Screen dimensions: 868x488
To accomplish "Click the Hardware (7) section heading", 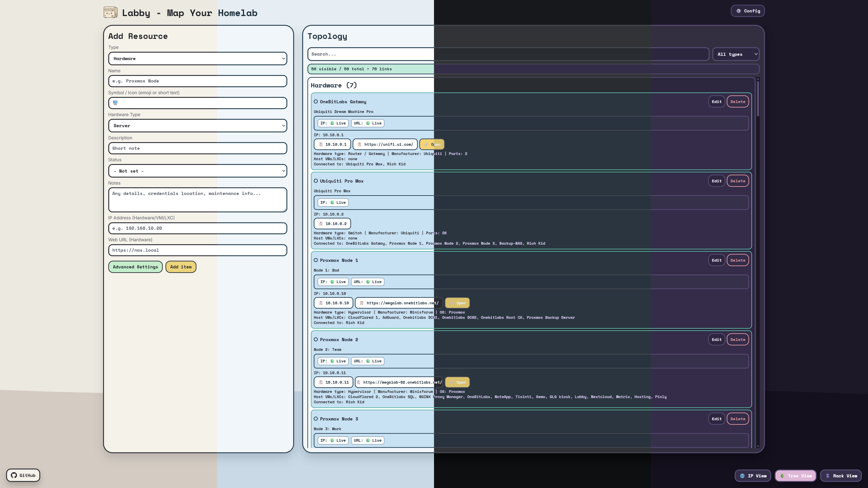I will (x=334, y=85).
